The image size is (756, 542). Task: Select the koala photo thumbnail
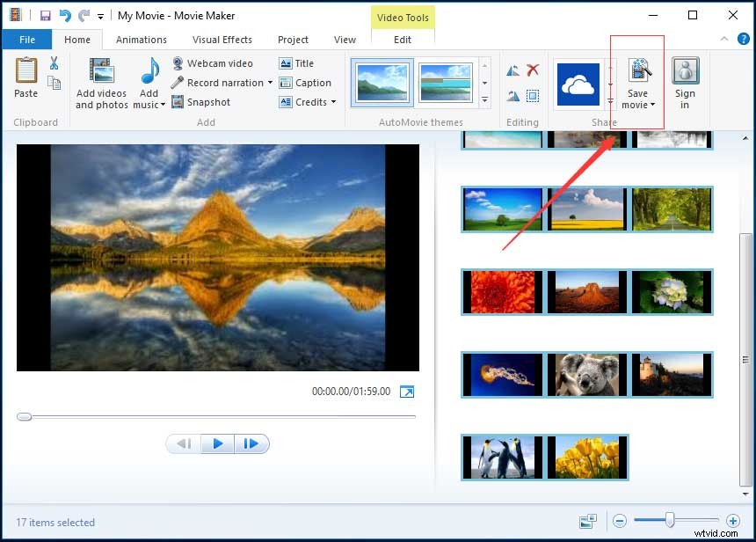587,376
